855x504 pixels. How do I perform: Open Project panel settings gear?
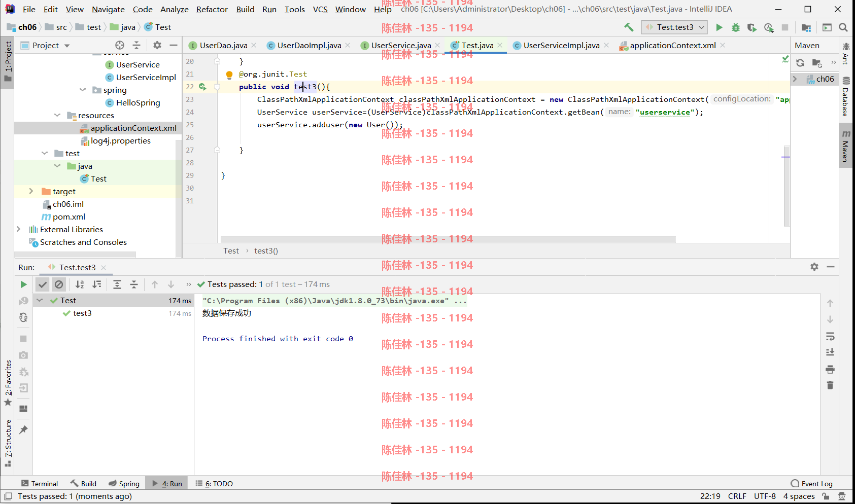(x=157, y=45)
